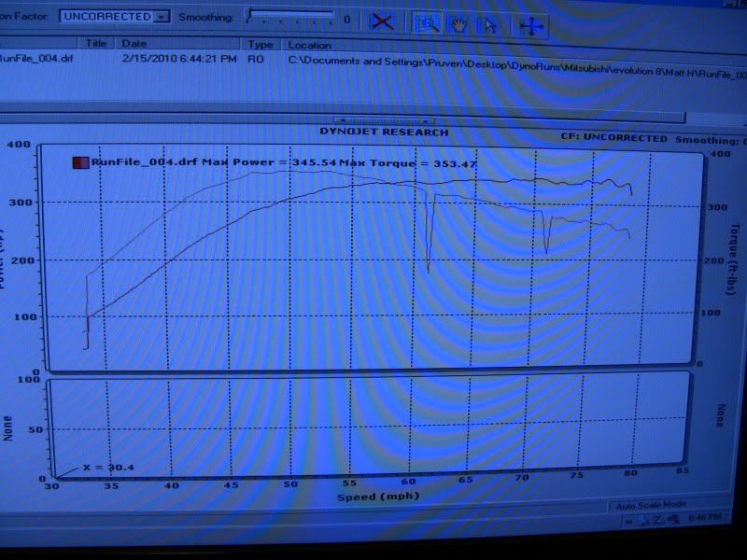Click the Speed (mph) axis label
The width and height of the screenshot is (747, 560).
(x=367, y=497)
